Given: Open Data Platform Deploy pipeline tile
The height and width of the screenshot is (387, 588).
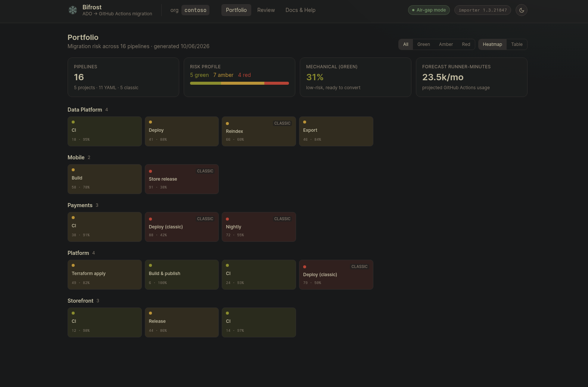Looking at the screenshot, I should coord(182,131).
